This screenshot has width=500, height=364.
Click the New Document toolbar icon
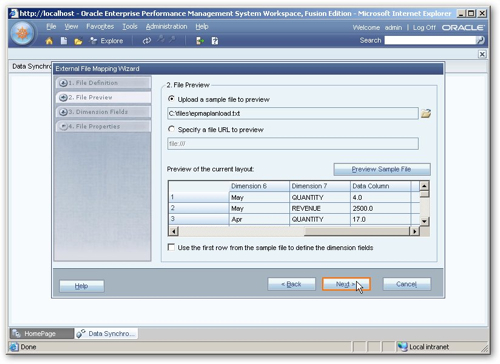(64, 41)
